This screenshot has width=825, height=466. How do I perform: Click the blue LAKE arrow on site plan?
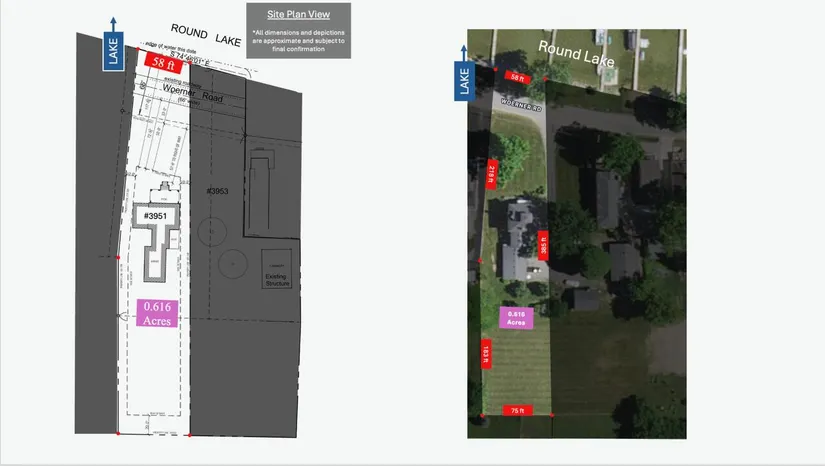point(112,50)
